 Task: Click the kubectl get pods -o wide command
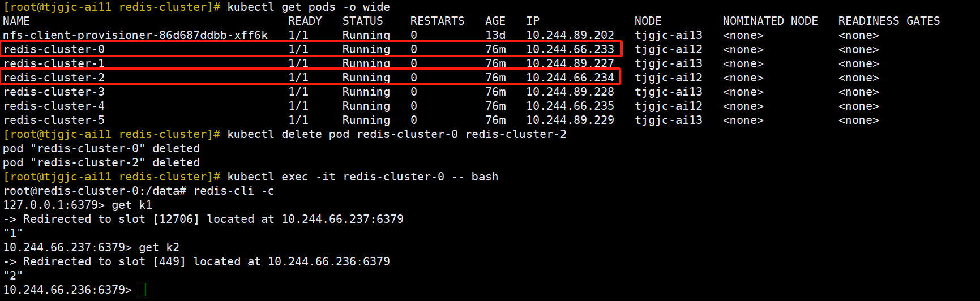coord(309,7)
